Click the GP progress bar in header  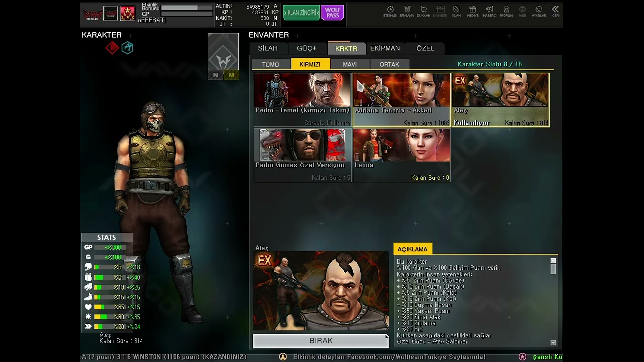[x=187, y=14]
